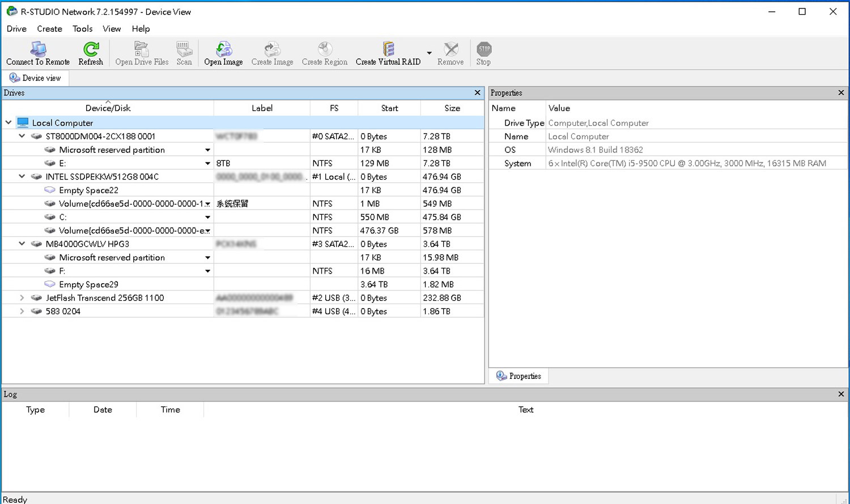Select Volume{cd66ae5d...-1 partition icon

[50, 203]
